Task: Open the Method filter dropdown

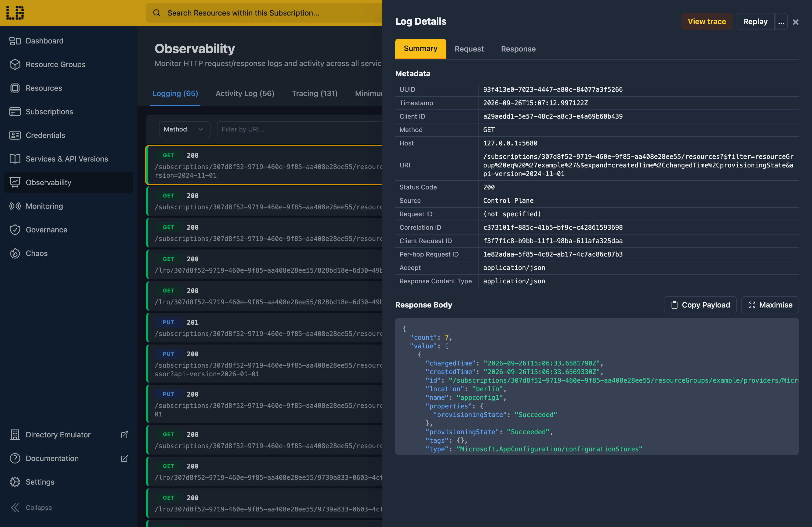Action: point(184,129)
